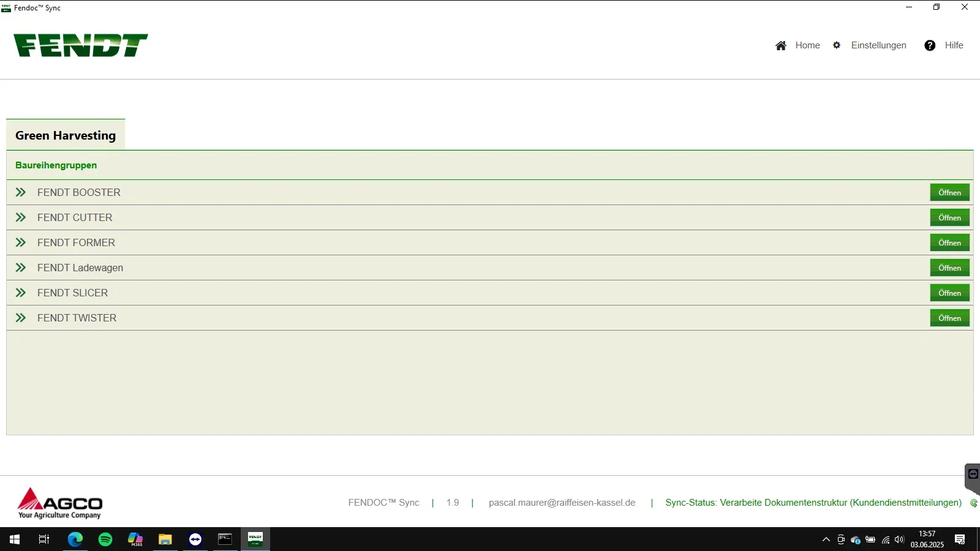
Task: Click Öffnen for FENDT FORMER
Action: pos(949,242)
